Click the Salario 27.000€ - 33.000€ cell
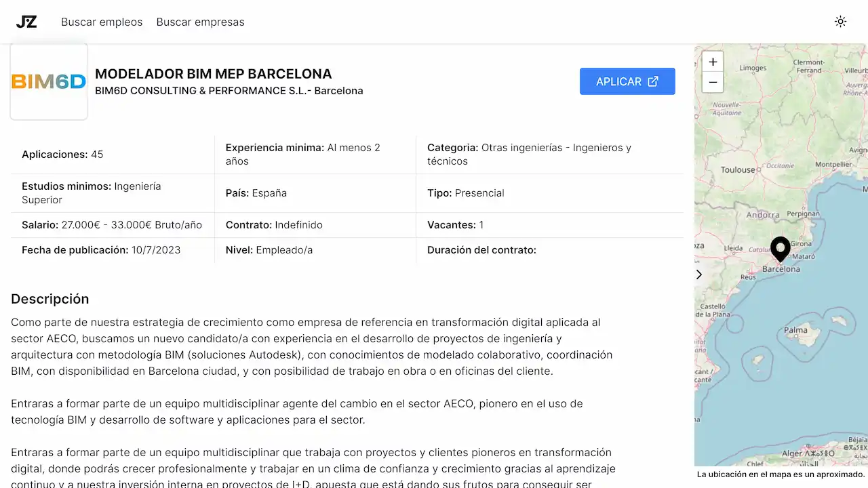This screenshot has height=488, width=868. click(113, 225)
